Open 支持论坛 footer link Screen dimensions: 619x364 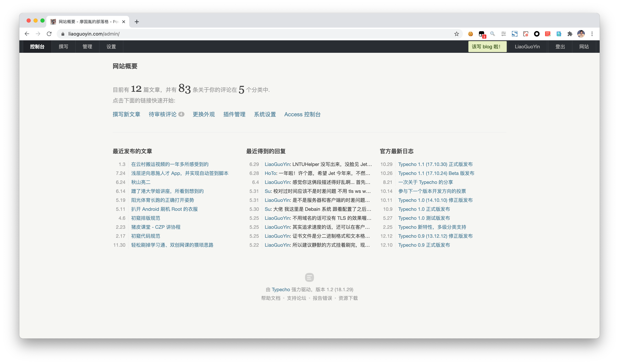(x=297, y=298)
